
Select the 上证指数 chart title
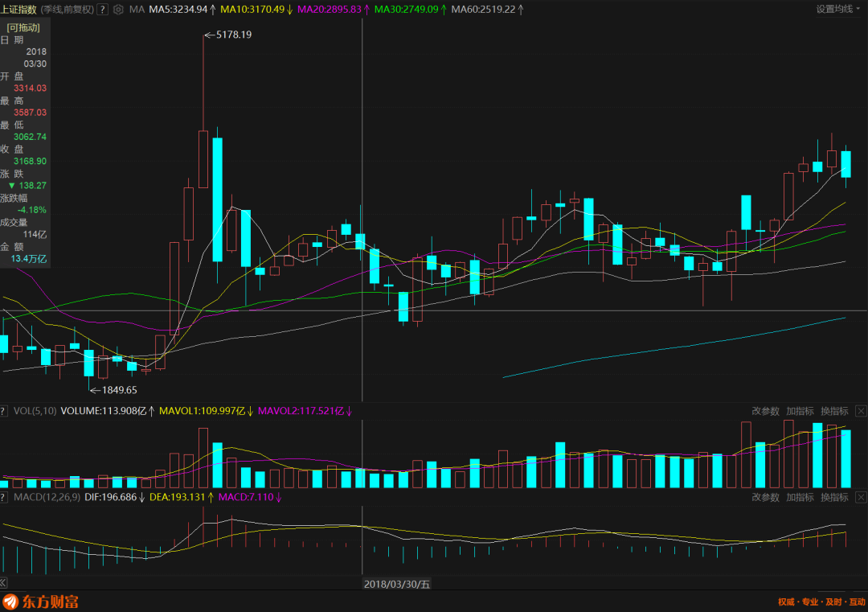18,10
